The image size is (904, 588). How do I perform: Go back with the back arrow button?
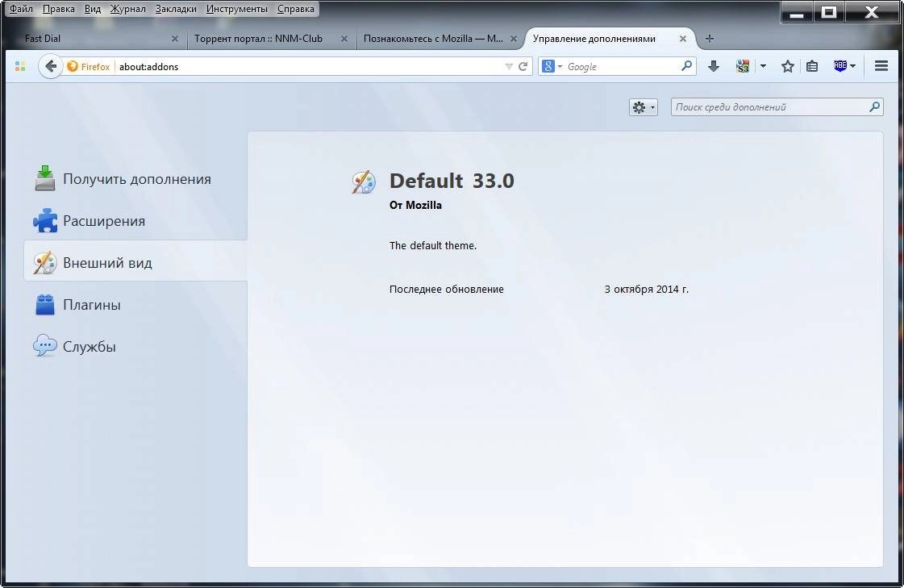(51, 66)
